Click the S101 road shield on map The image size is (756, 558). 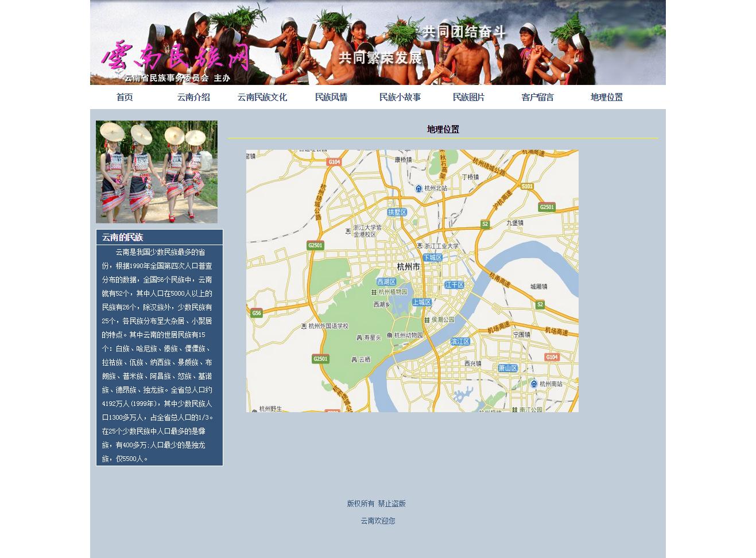(526, 186)
